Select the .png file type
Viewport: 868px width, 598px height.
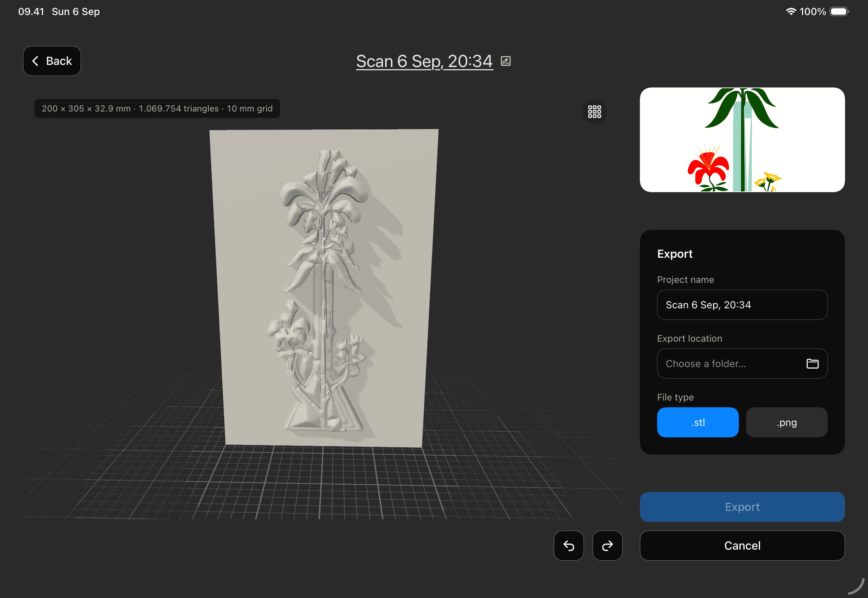click(x=787, y=422)
